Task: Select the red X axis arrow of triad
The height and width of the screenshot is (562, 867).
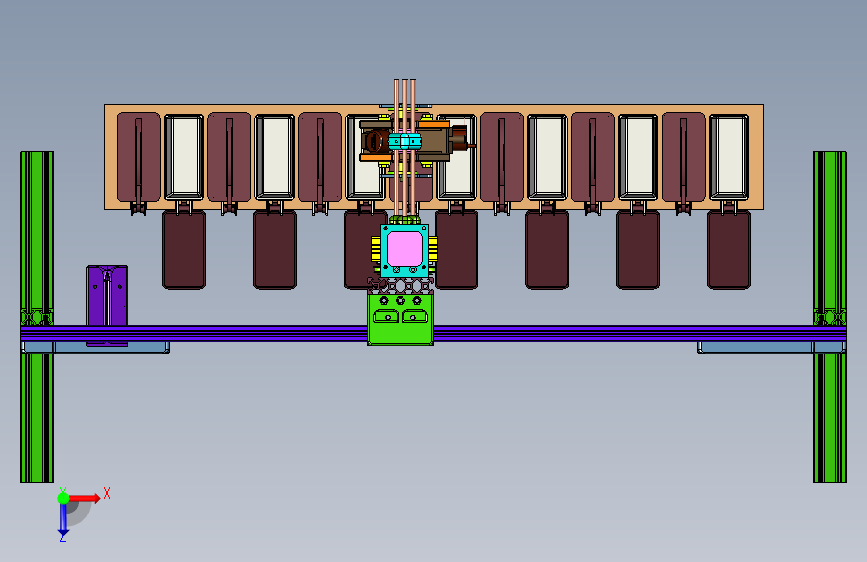Action: coord(84,498)
